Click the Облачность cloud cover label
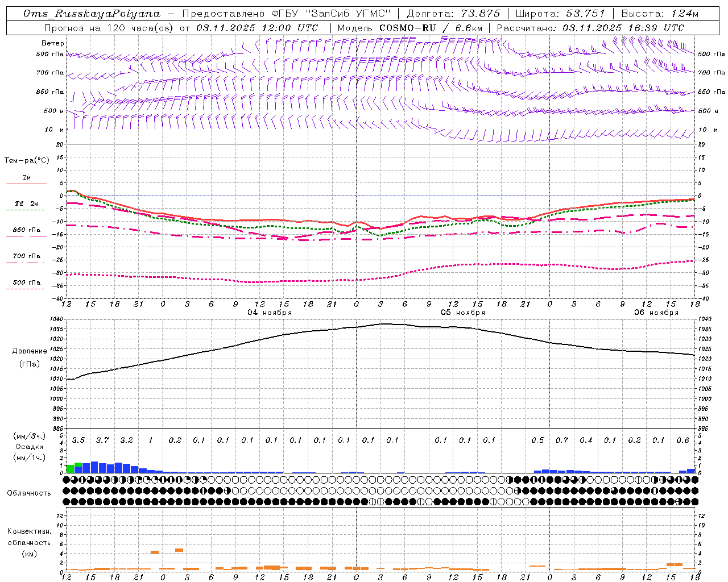This screenshot has height=582, width=728. [x=29, y=493]
